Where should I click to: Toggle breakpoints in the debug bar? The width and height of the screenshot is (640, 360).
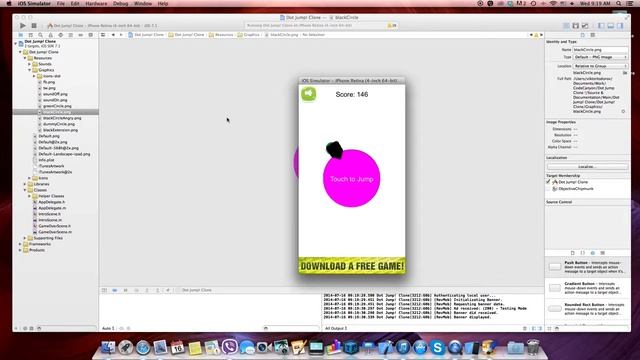click(115, 290)
